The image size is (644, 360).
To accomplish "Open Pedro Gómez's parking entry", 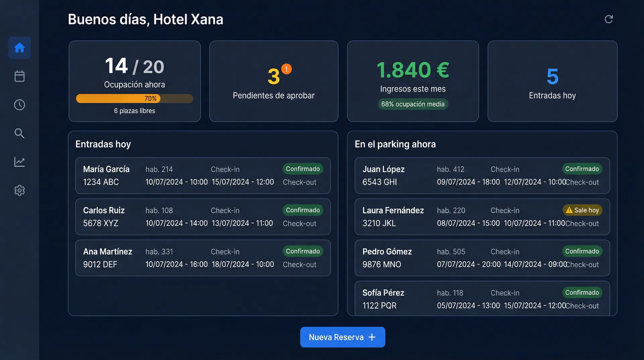I will (x=482, y=258).
